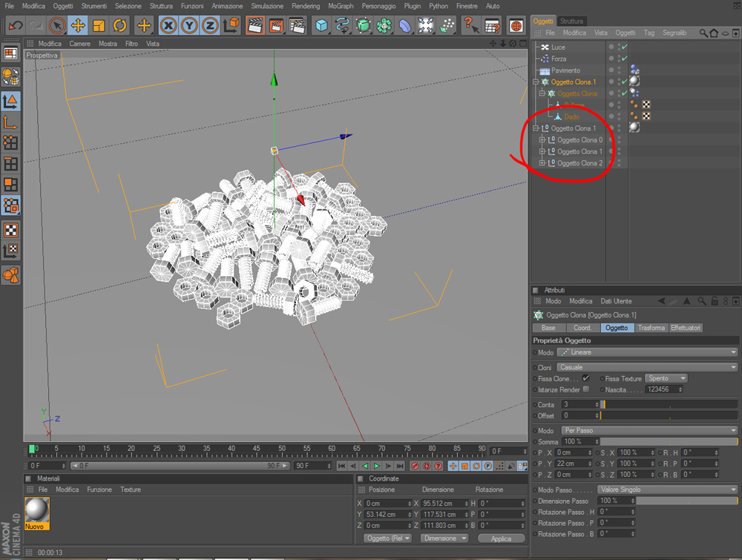Toggle the X axis lock icon
The height and width of the screenshot is (560, 742).
pyautogui.click(x=168, y=25)
